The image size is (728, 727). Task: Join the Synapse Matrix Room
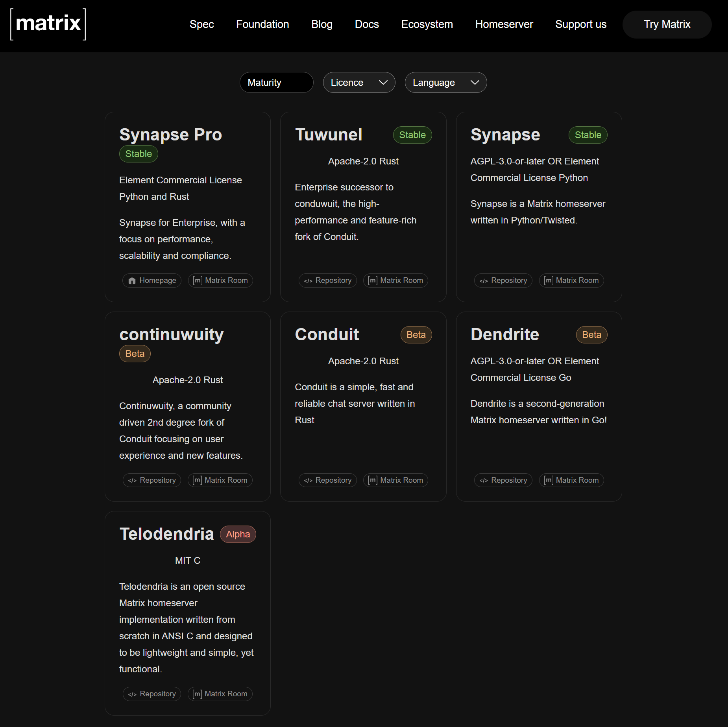tap(571, 280)
